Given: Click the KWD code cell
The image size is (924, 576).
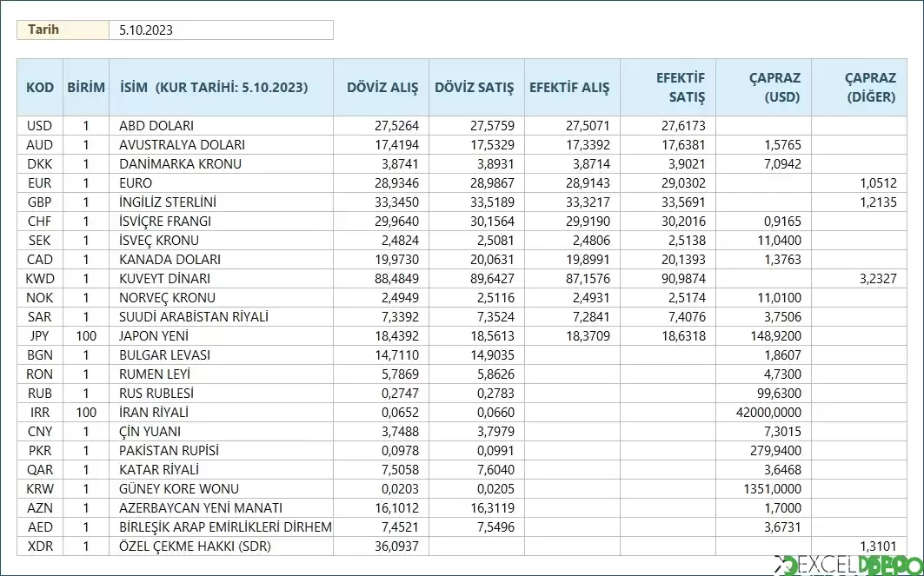Looking at the screenshot, I should [40, 279].
